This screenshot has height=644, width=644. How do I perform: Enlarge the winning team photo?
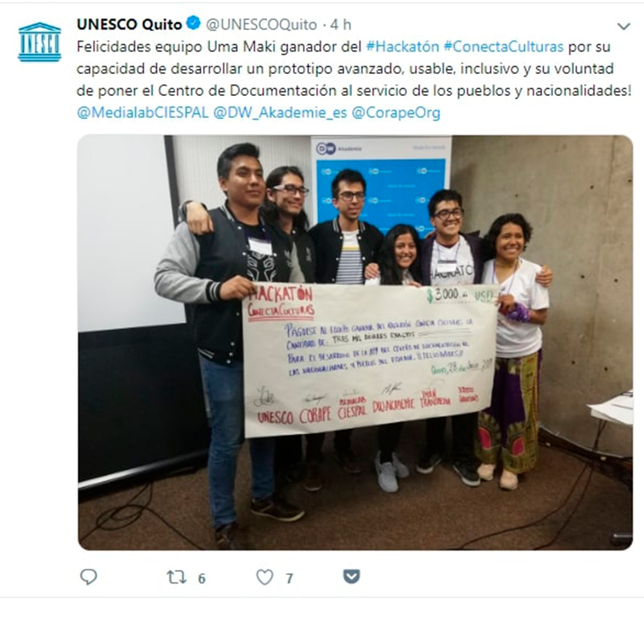point(355,343)
